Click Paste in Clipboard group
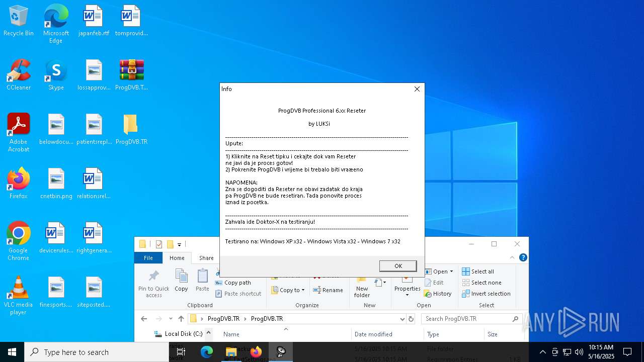This screenshot has height=362, width=644. pos(202,280)
